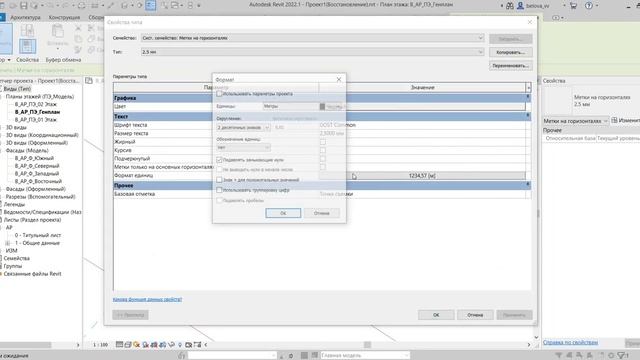The height and width of the screenshot is (360, 640).
Task: Open the 'Обозначение единиц' dropdown
Action: tap(243, 147)
